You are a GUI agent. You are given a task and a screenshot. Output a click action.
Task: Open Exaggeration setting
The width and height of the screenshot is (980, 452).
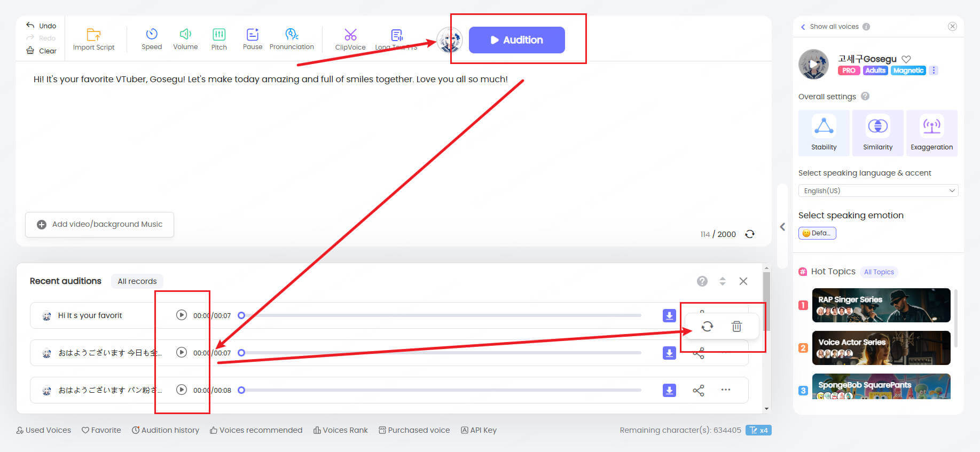(932, 133)
